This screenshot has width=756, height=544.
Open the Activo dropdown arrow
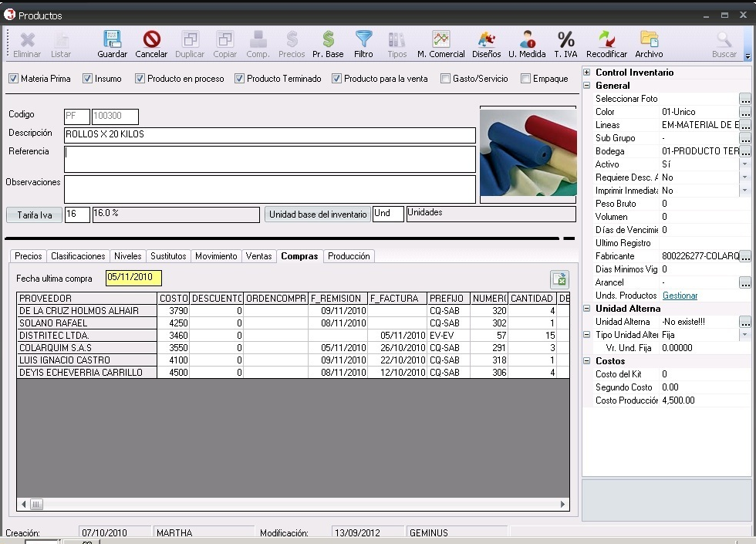pos(745,164)
